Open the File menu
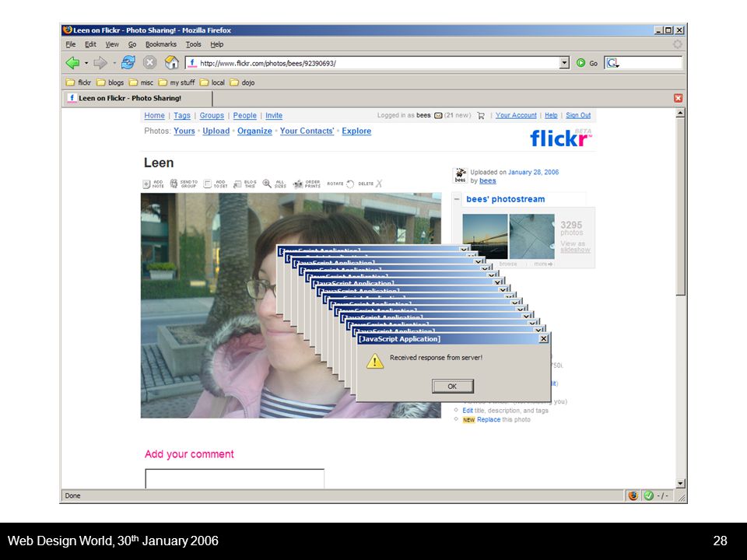Viewport: 747px width, 560px height. pyautogui.click(x=71, y=44)
